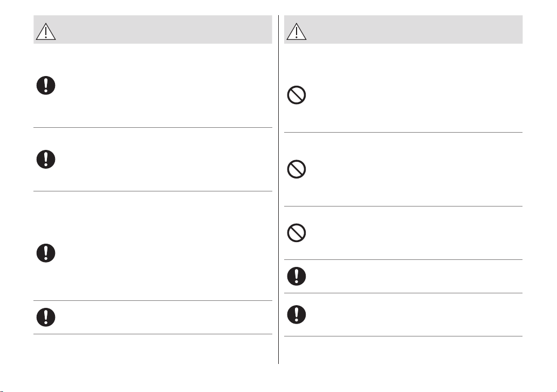
Task: Click the gray header banner of right column
Action: [403, 30]
